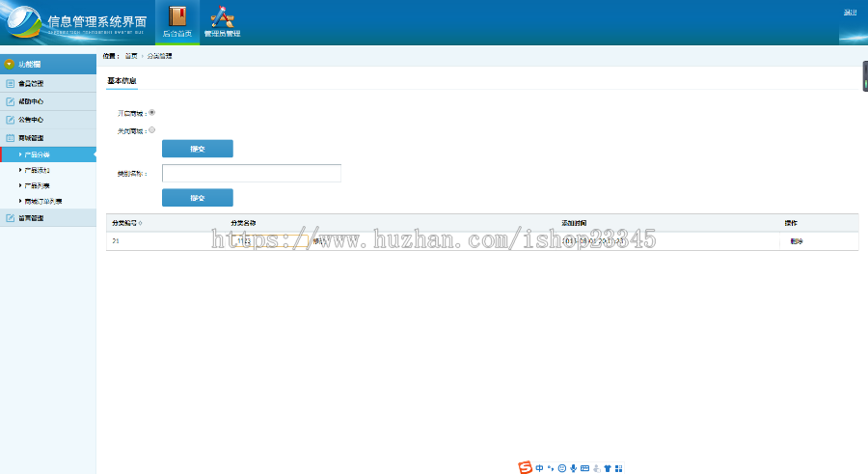
Task: Collapse the 功能栏 yellow arrow icon
Action: point(9,65)
